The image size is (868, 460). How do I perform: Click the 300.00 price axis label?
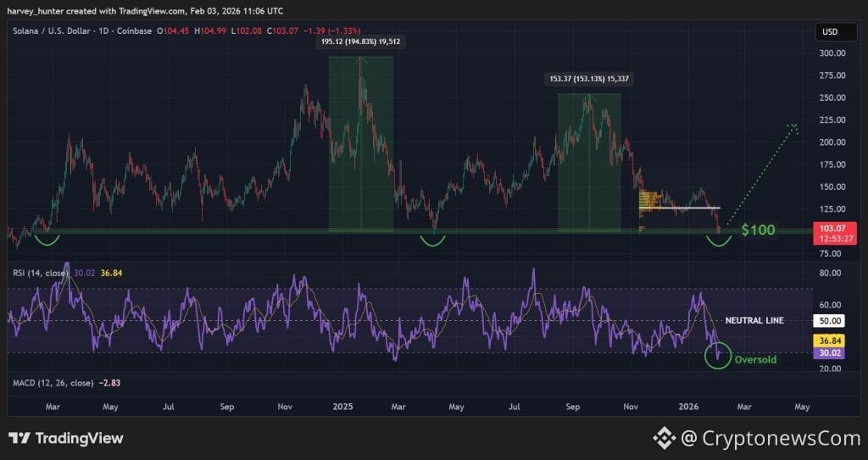(x=832, y=53)
